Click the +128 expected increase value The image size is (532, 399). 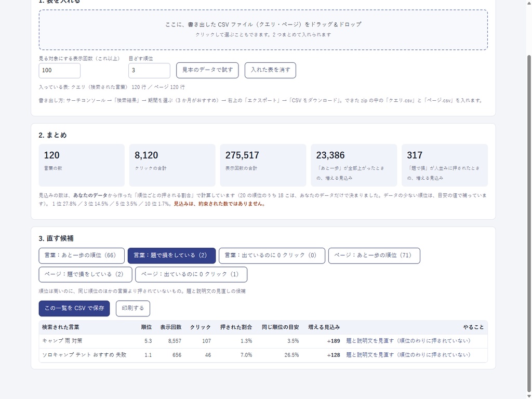334,355
